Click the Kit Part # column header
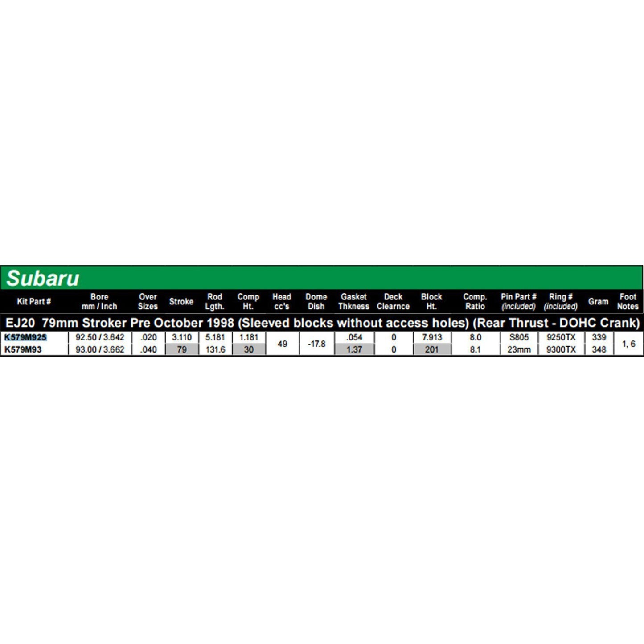This screenshot has height=644, width=644. 34,302
